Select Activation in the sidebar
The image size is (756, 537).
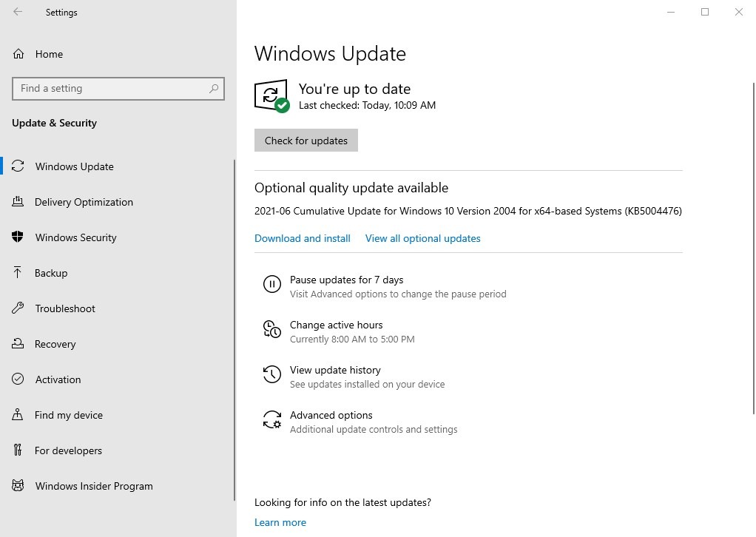(x=117, y=379)
